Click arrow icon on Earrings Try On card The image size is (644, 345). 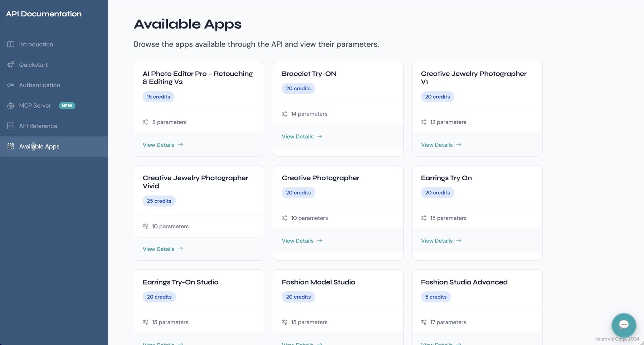[459, 241]
